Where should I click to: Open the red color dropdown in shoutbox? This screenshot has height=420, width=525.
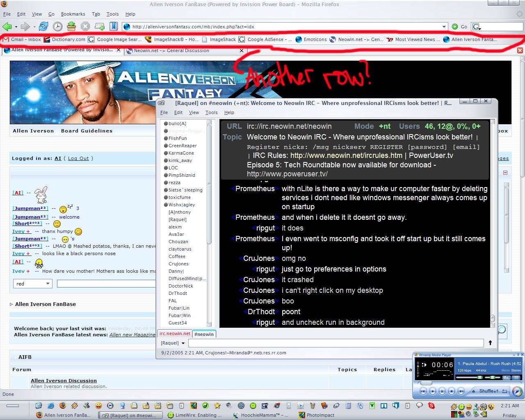tap(32, 284)
